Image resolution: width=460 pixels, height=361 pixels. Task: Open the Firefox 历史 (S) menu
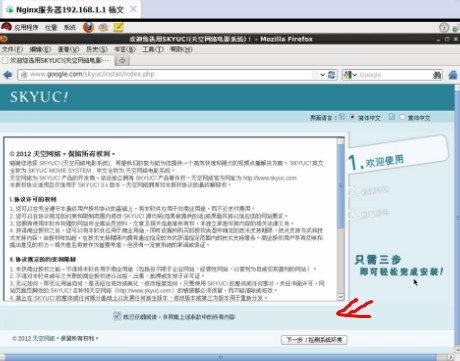coord(97,49)
